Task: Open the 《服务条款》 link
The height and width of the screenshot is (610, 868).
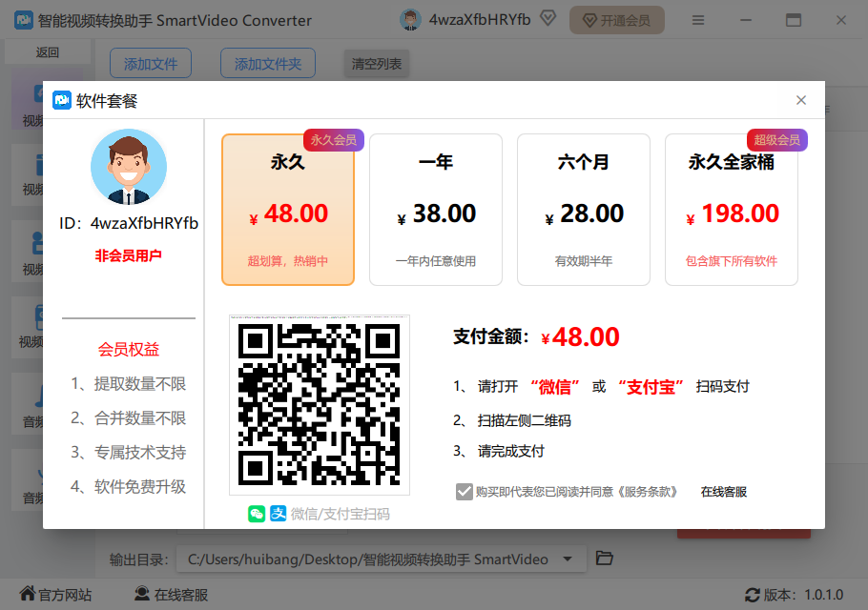Action: pos(648,492)
